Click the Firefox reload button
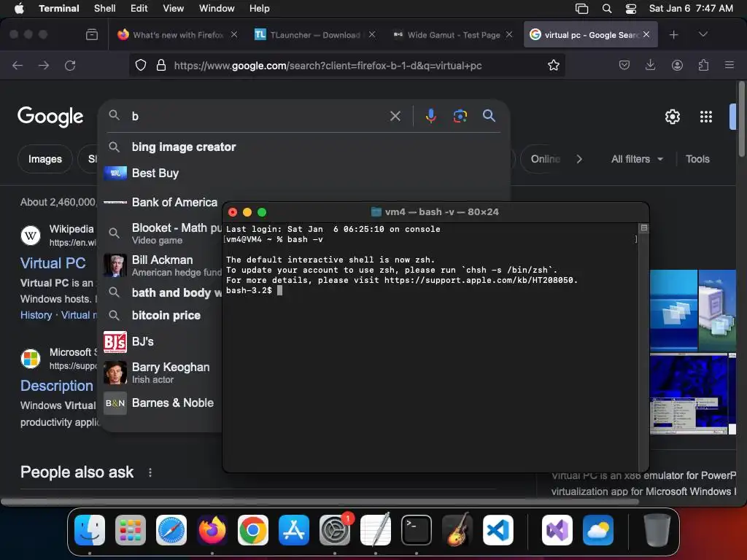 click(x=70, y=65)
